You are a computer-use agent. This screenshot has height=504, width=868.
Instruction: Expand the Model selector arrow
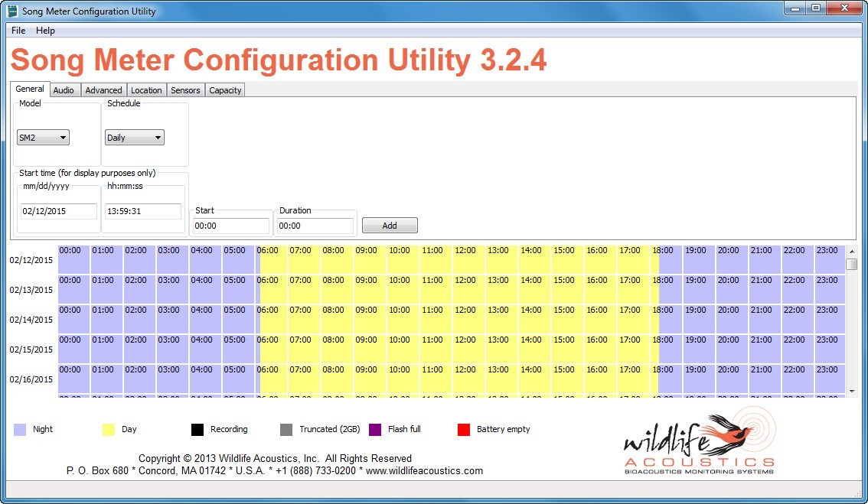tap(62, 137)
